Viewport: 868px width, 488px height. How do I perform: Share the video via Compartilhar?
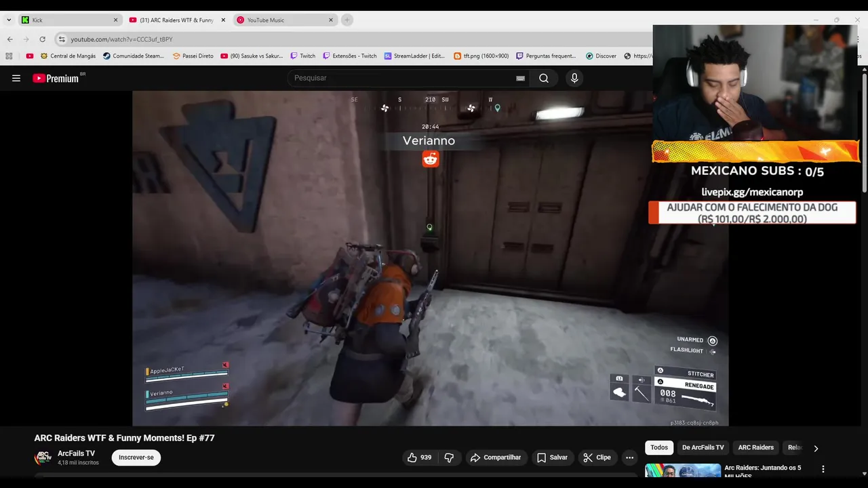pyautogui.click(x=496, y=457)
